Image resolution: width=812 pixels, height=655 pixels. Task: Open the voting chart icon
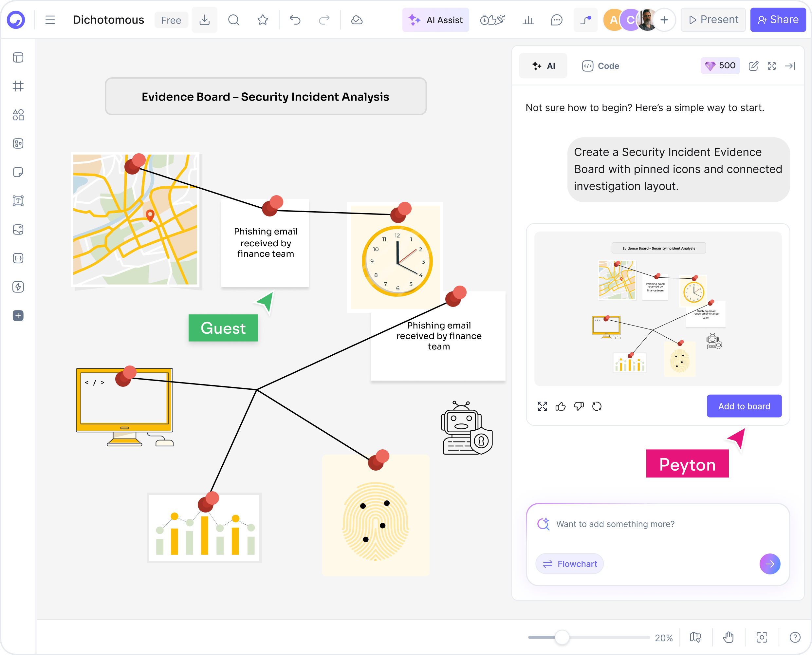pyautogui.click(x=528, y=20)
